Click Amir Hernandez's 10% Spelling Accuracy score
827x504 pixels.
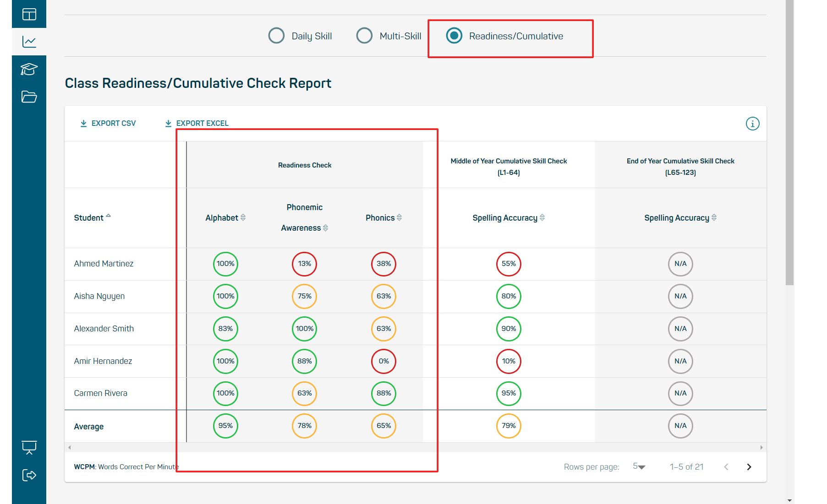pos(509,361)
